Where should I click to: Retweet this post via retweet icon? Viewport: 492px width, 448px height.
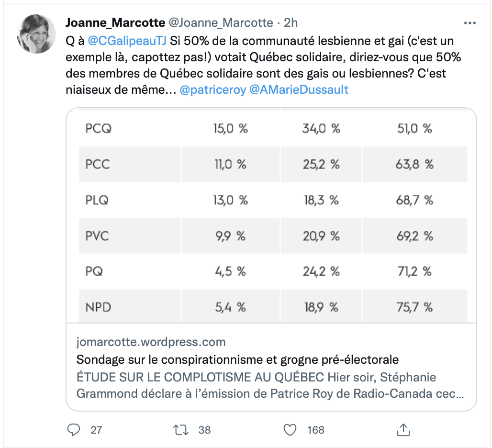tap(181, 429)
